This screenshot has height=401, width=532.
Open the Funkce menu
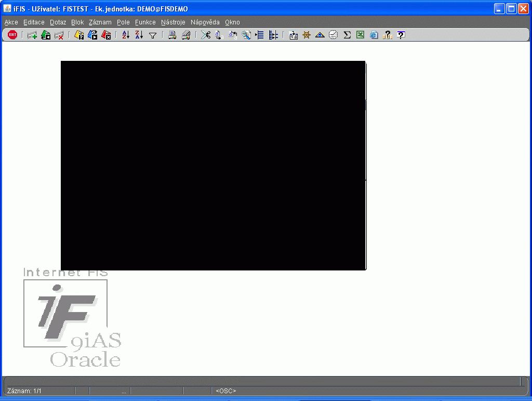(x=145, y=22)
